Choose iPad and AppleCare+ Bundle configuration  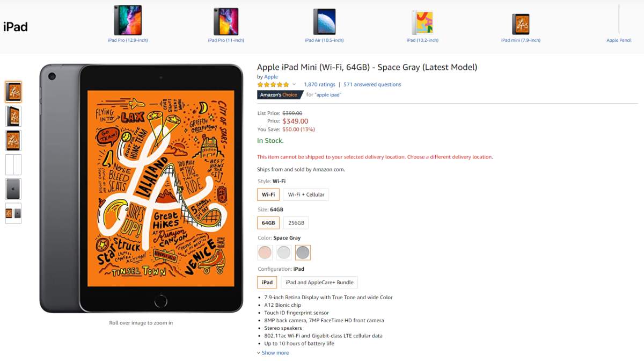pyautogui.click(x=319, y=283)
